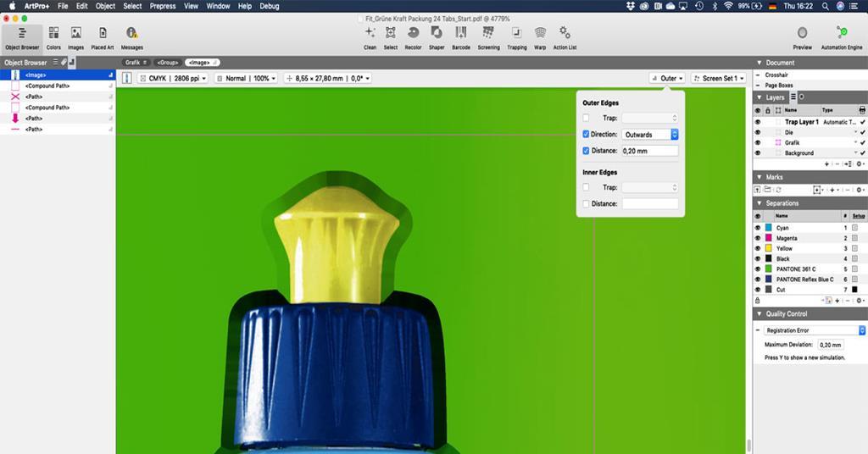Click the PANTONE Reflex Blue C swatch
This screenshot has width=868, height=454.
point(768,280)
